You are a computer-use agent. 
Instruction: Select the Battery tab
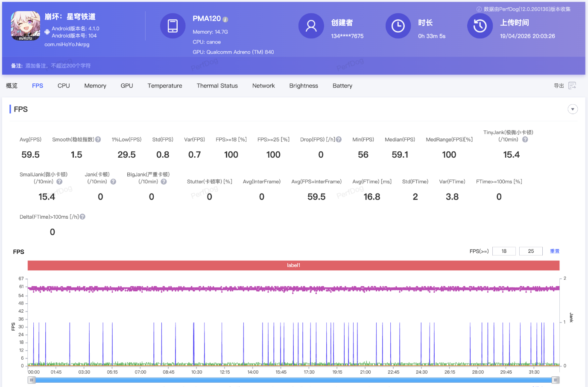click(x=342, y=86)
